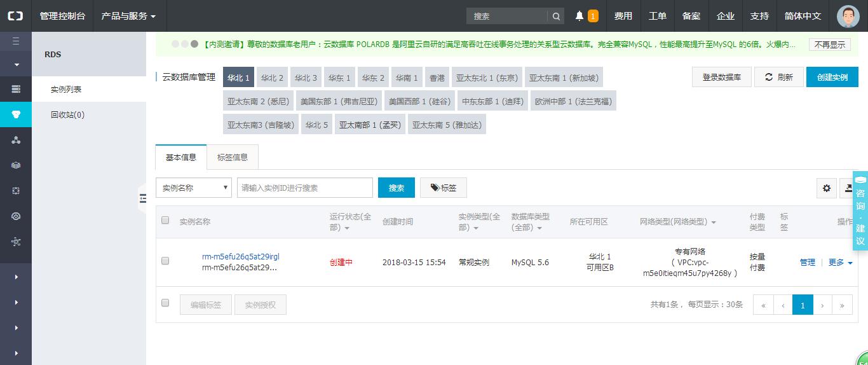This screenshot has height=365, width=868.
Task: Select the 华东 1 region
Action: click(x=339, y=78)
